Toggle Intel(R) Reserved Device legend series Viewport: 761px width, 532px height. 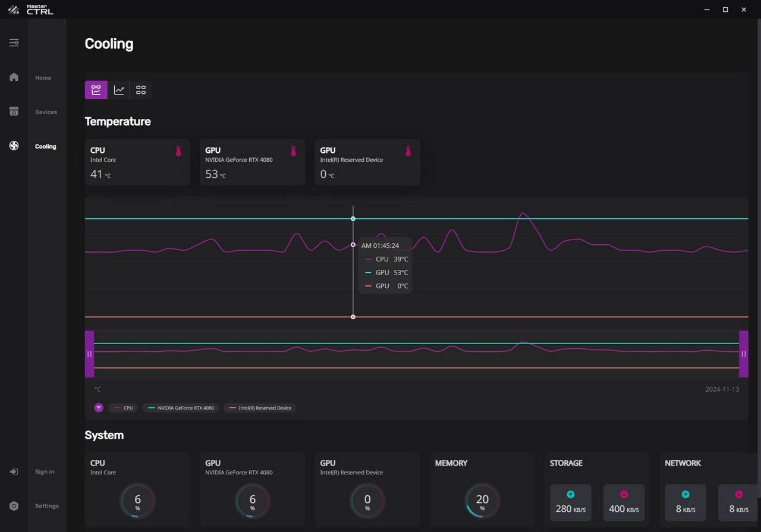(x=260, y=408)
